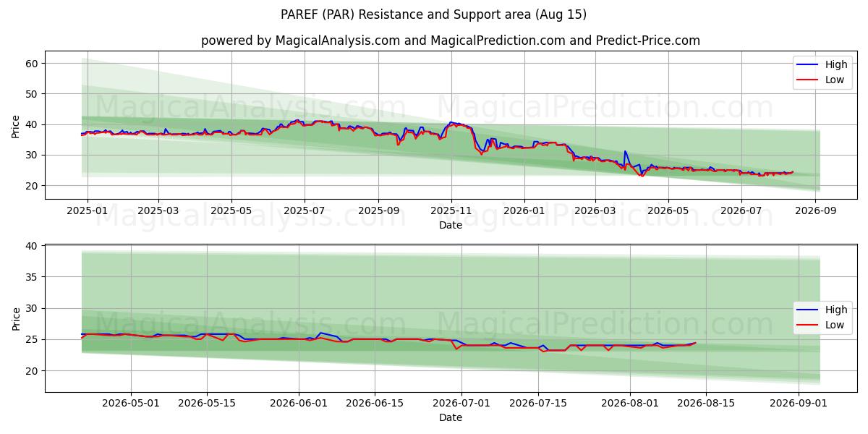The height and width of the screenshot is (434, 868).
Task: Click the '30' price tick on the lower chart
Action: tap(33, 309)
